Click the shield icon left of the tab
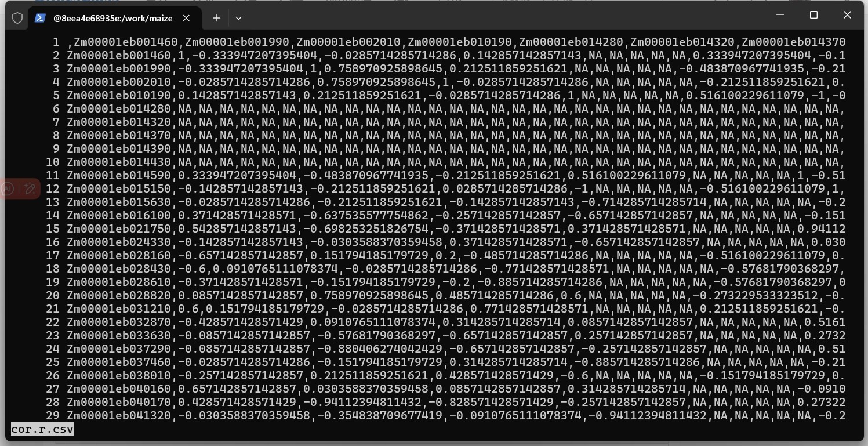Viewport: 868px width, 446px height. 17,18
